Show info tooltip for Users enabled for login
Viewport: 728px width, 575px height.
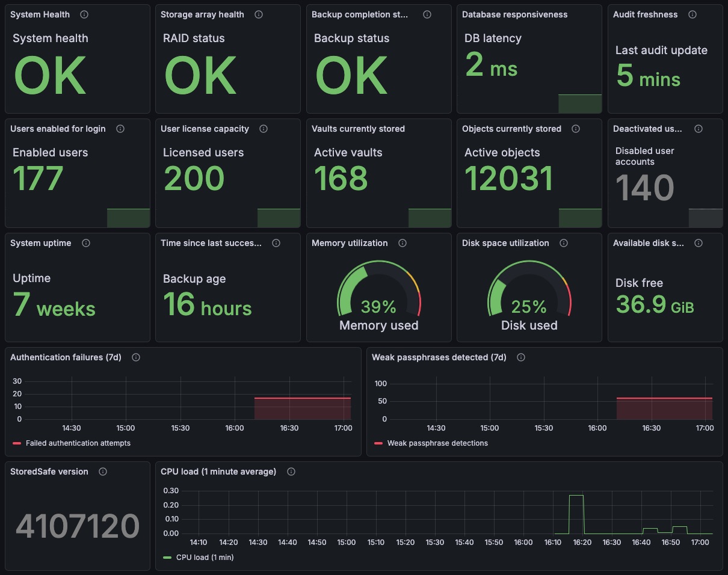tap(120, 129)
